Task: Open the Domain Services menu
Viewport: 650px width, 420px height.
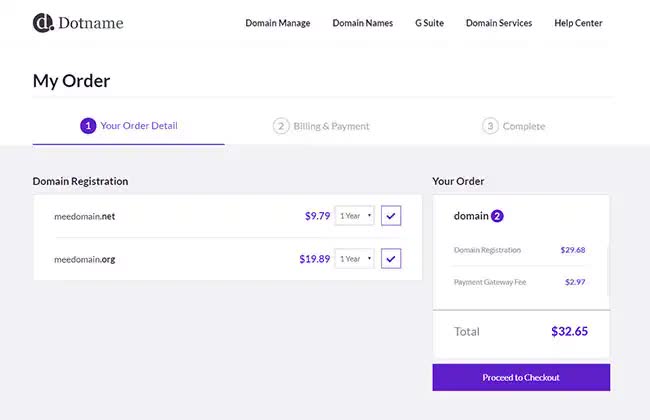Action: point(499,23)
